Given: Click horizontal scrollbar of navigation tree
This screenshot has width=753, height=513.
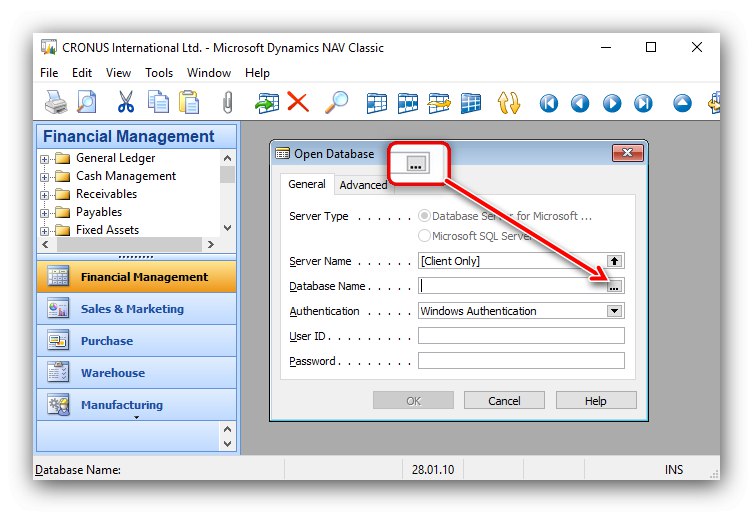Looking at the screenshot, I should pyautogui.click(x=129, y=244).
